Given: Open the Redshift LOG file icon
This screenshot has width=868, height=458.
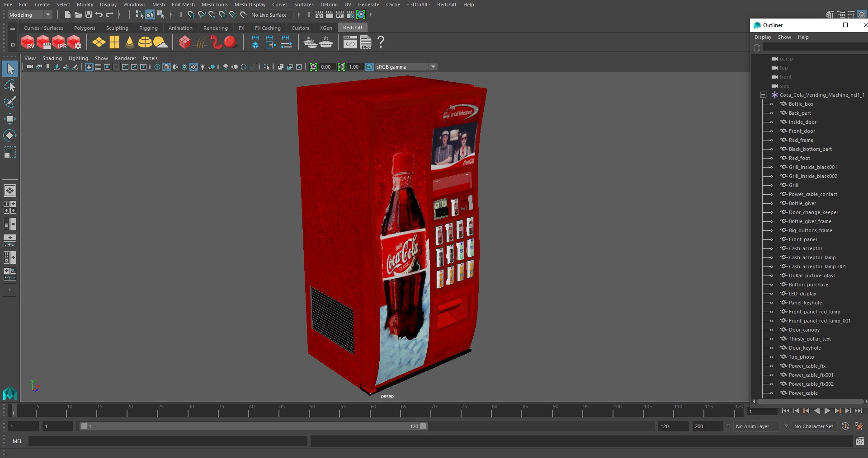Looking at the screenshot, I should coord(365,42).
